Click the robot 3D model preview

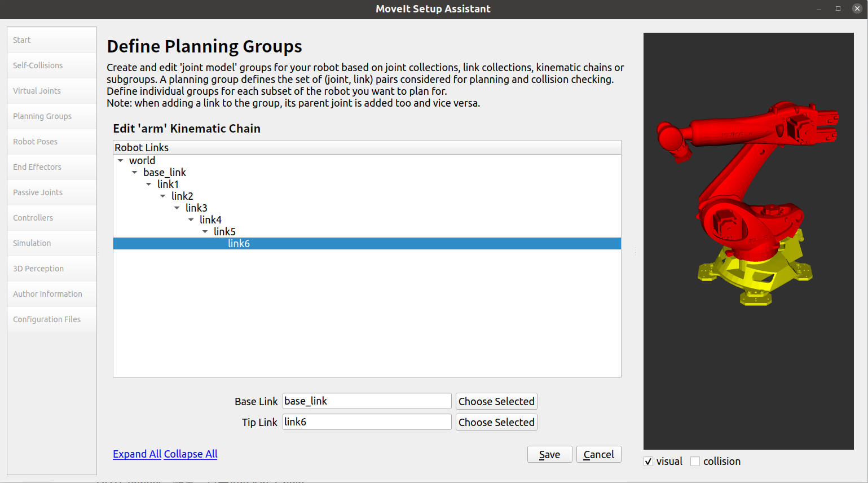[x=748, y=241]
